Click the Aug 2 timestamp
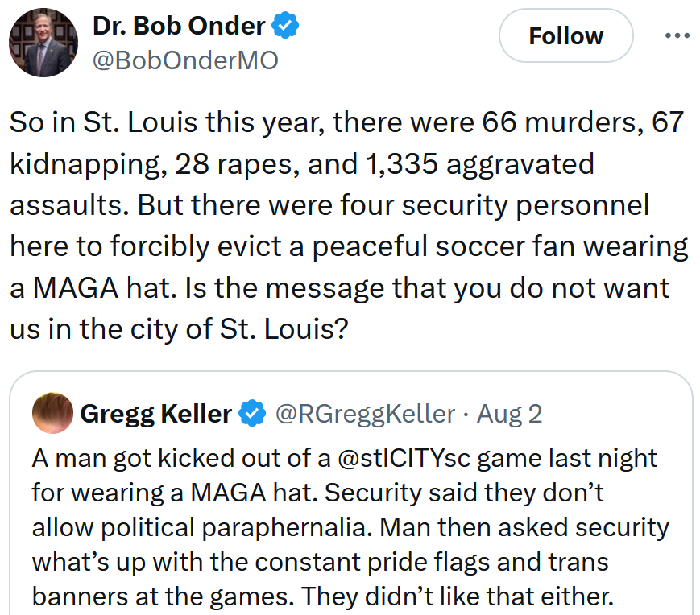 510,414
